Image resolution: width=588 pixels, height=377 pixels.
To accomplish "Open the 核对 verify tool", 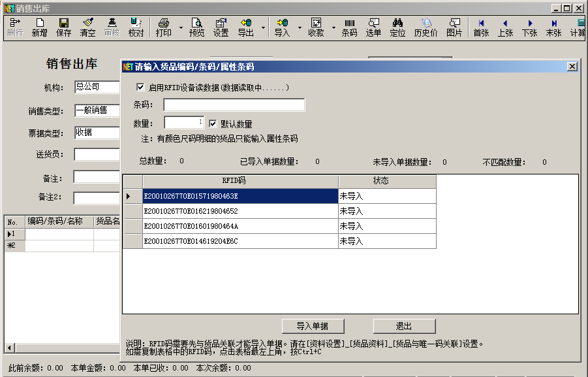I will click(x=136, y=27).
